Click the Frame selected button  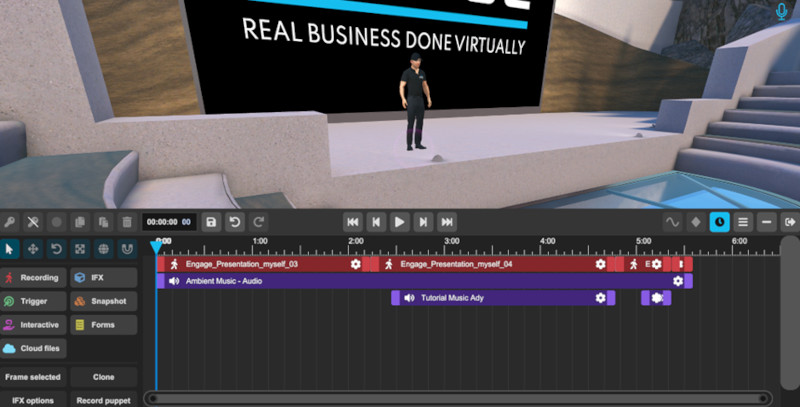point(33,377)
